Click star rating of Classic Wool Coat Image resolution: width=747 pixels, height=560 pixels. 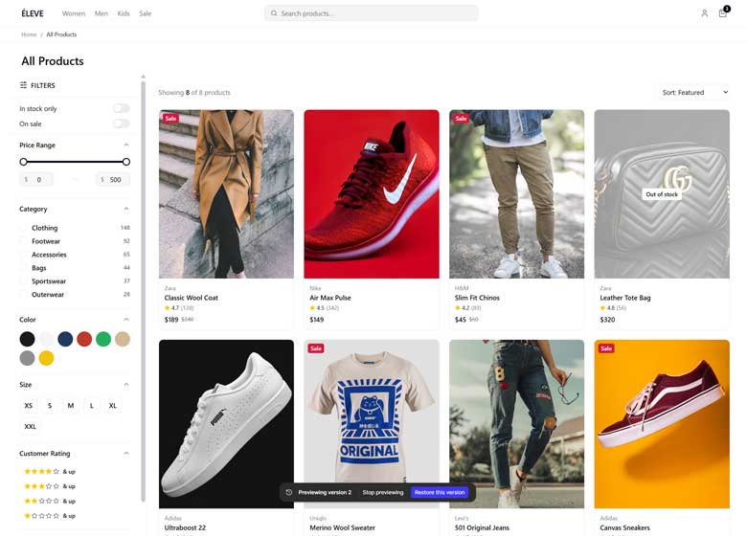[x=179, y=308]
